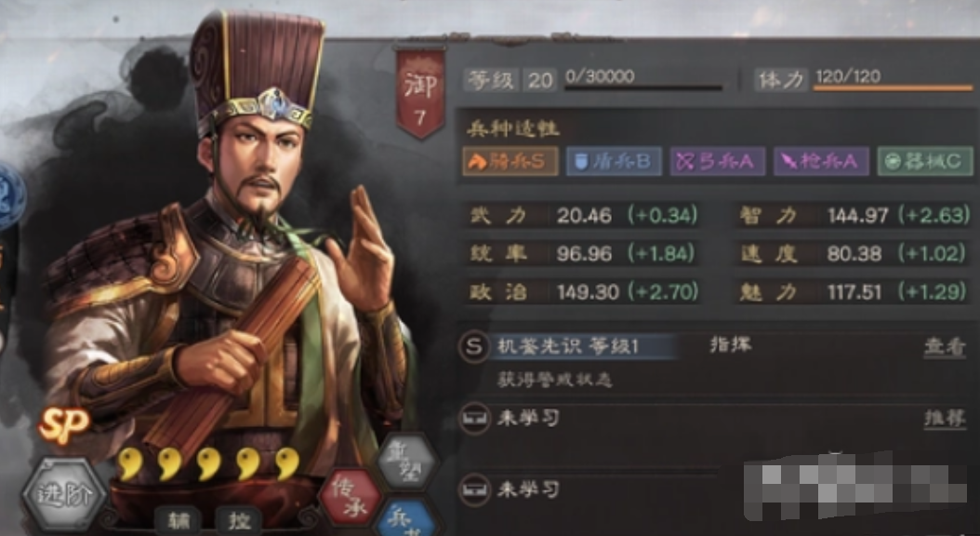Select the red 传承 hexagon icon

pos(351,497)
